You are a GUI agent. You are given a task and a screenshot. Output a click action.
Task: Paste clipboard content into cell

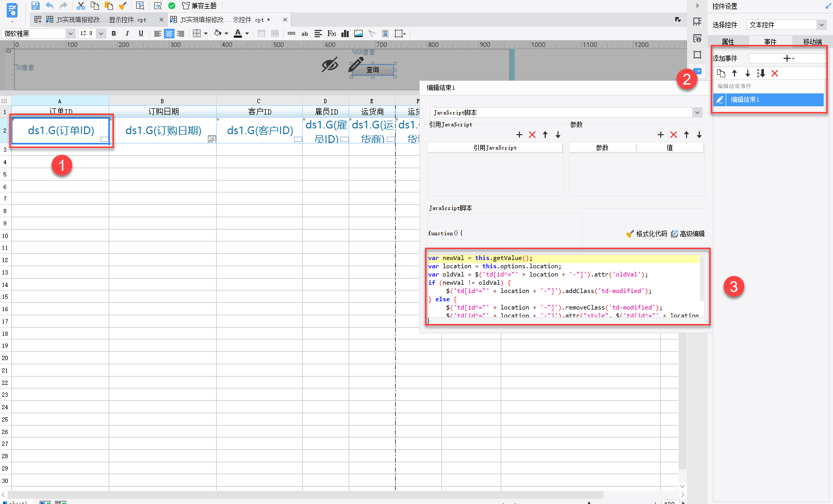pos(109,6)
